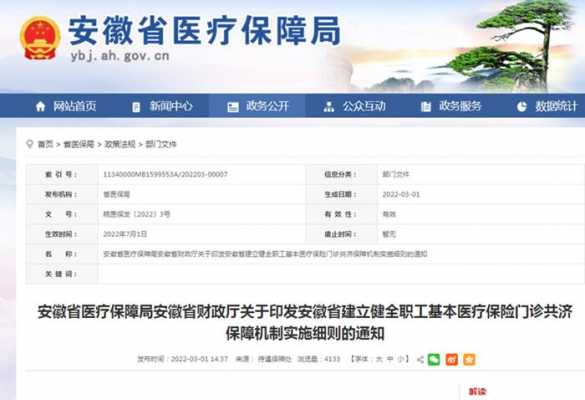Share via the orange QQ Zone star icon

click(469, 359)
